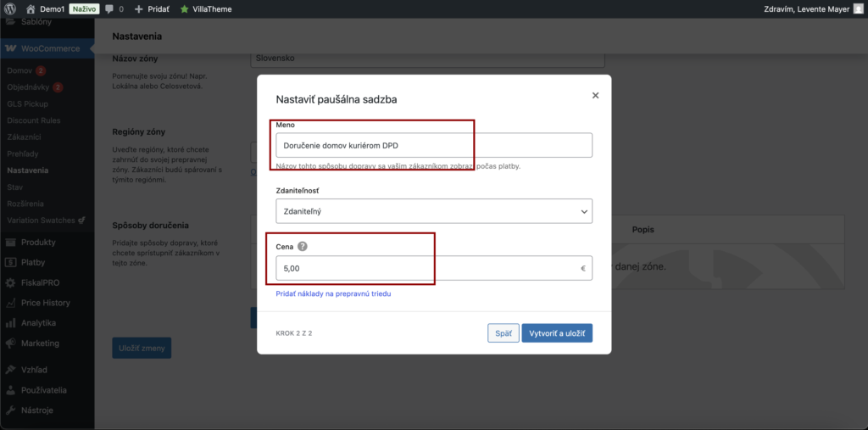Open FiskalPRO gear menu item
The height and width of the screenshot is (430, 868).
(40, 282)
